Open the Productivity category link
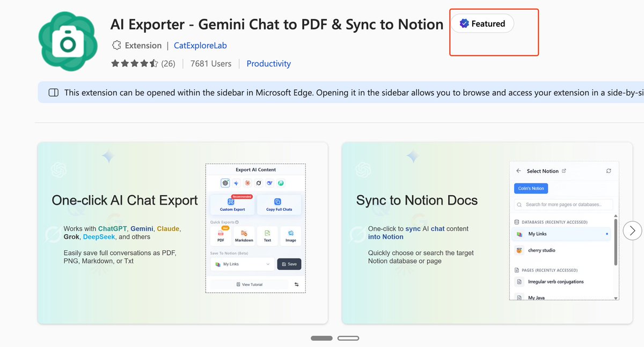Screen dimensions: 644x347 (268, 63)
